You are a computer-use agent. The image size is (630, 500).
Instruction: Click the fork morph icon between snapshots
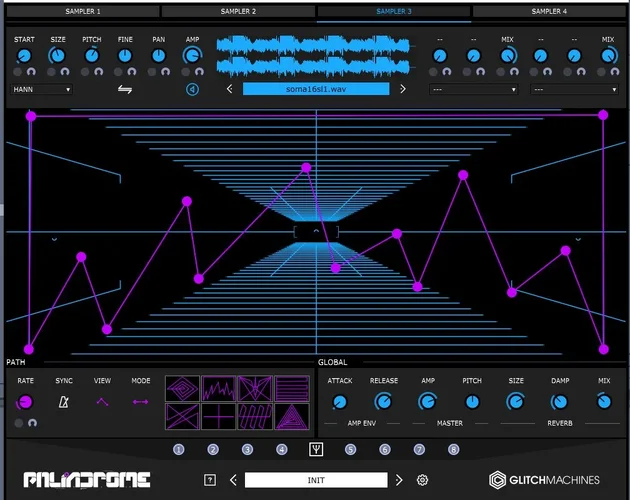[316, 449]
